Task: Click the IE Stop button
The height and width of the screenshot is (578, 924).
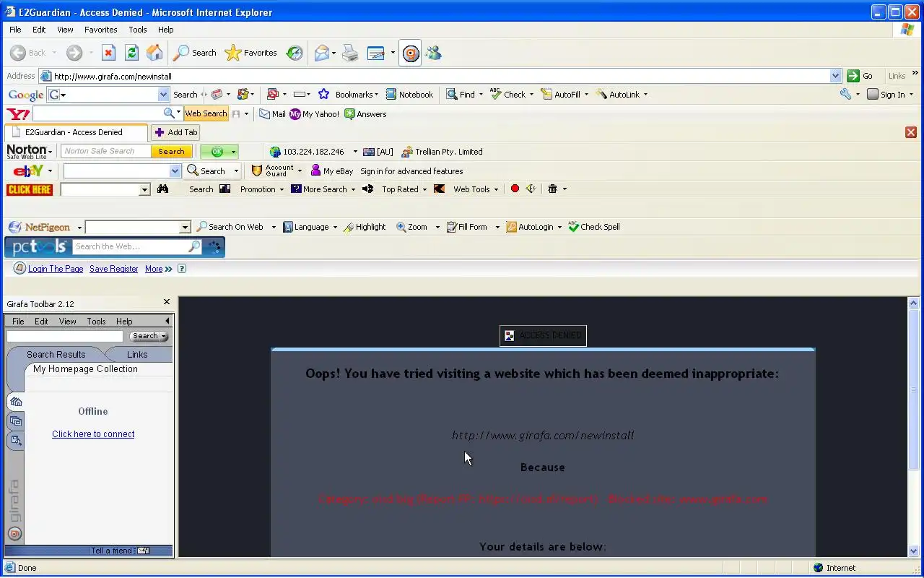Action: [108, 53]
